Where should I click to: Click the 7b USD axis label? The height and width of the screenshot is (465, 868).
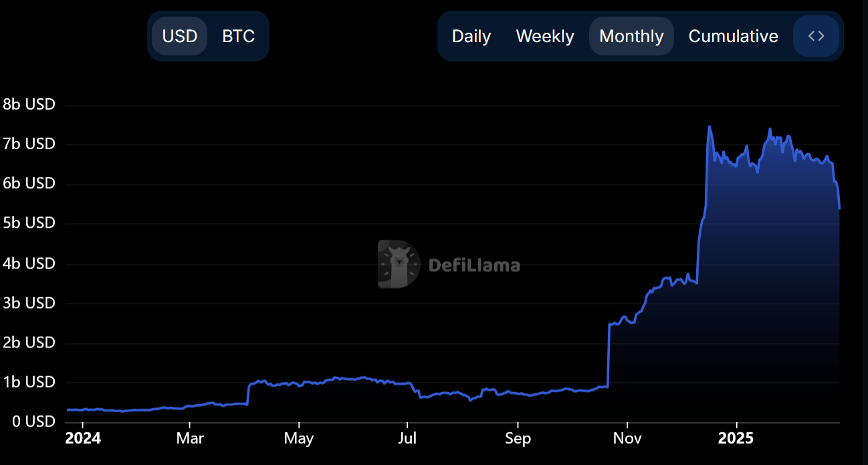point(29,144)
